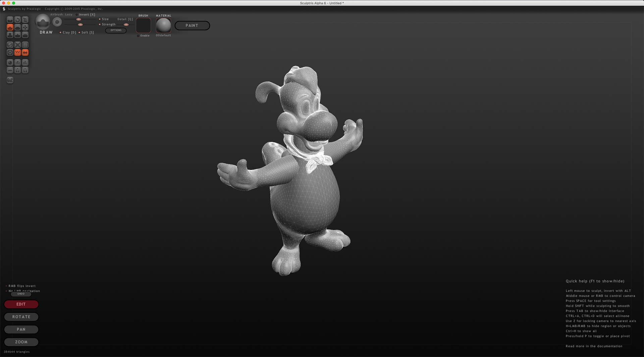Click the empty BRUSH texture slot
644x357 pixels.
[x=143, y=25]
